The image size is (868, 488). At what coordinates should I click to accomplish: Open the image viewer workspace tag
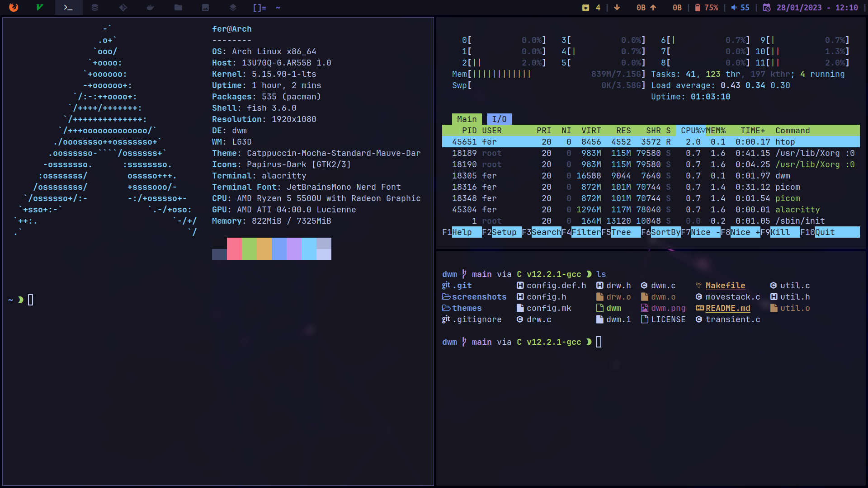point(205,7)
